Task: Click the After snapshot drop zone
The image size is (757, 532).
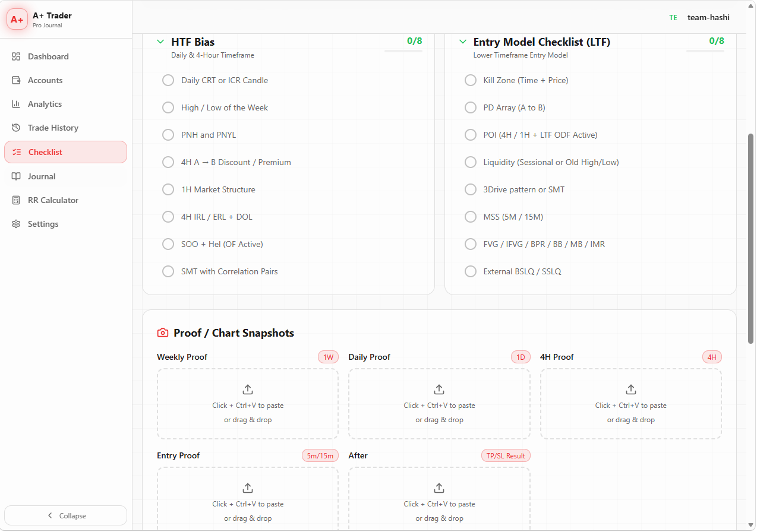Action: tap(439, 499)
